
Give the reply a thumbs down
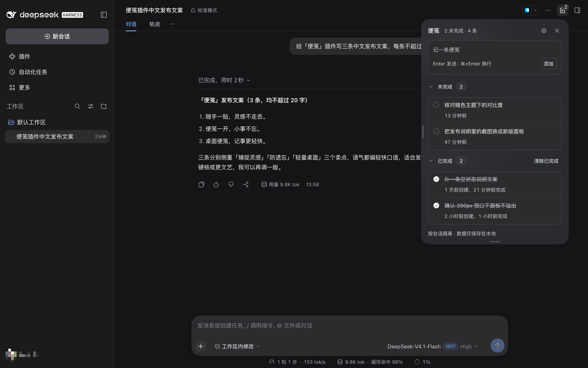[x=231, y=184]
